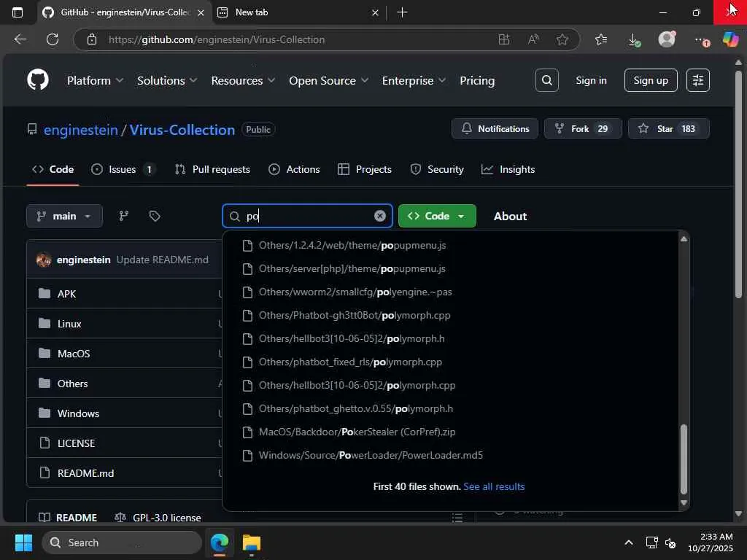Screen dimensions: 747x560
Task: Click the Windows taskbar Search box
Action: pos(122,542)
